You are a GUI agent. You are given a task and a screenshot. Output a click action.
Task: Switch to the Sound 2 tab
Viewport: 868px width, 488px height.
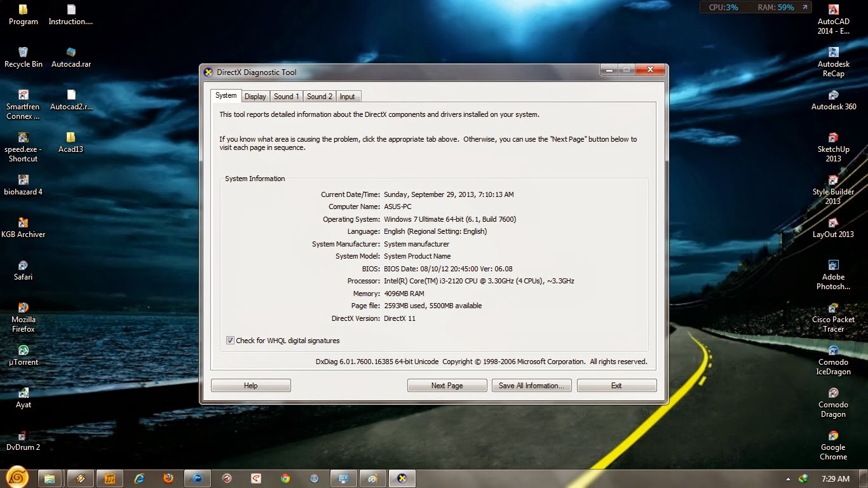(x=319, y=97)
